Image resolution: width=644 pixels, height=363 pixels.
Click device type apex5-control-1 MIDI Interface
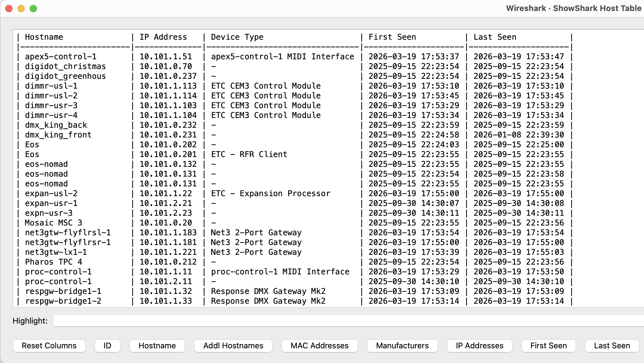(282, 57)
